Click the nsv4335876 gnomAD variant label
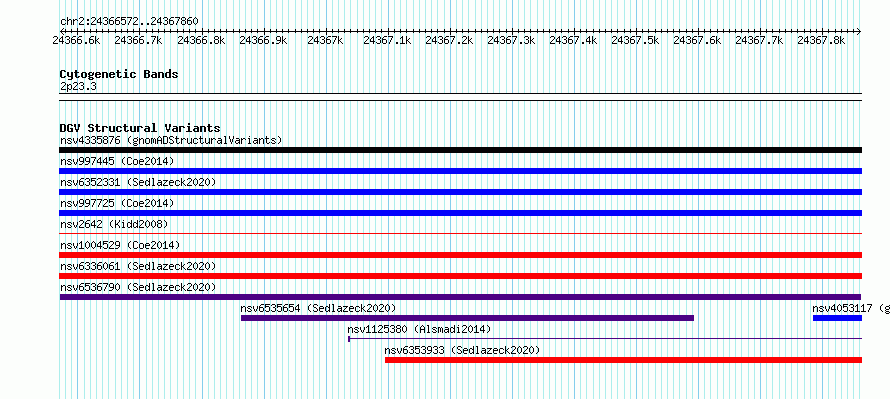 point(171,140)
